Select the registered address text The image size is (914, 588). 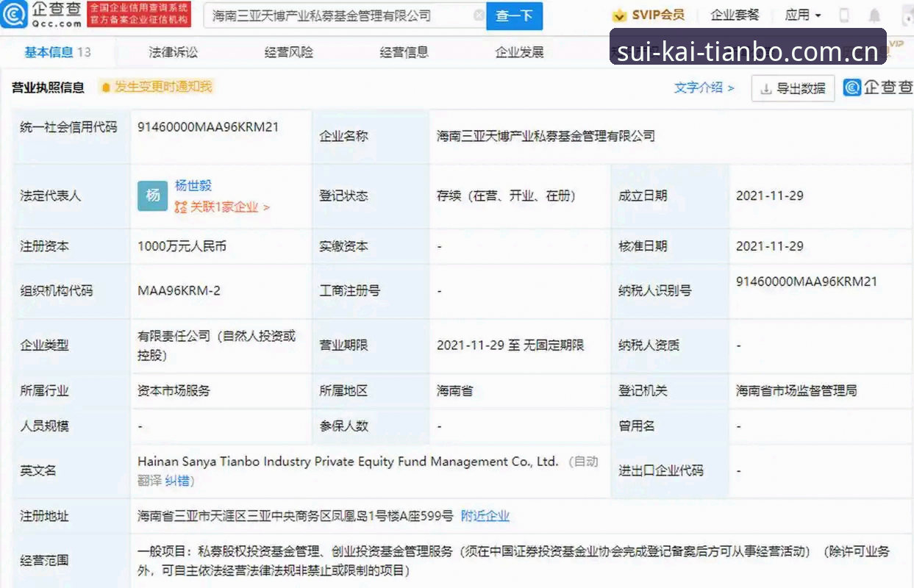coord(296,516)
